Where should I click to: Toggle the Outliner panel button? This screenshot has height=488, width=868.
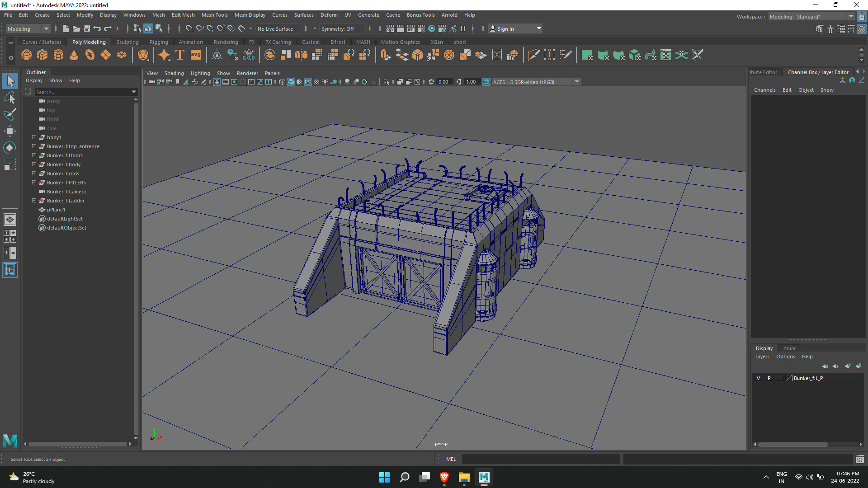(9, 270)
